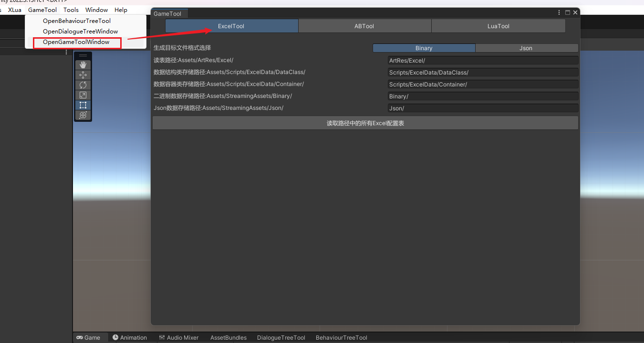
Task: Switch to the ABTool tab
Action: point(364,26)
